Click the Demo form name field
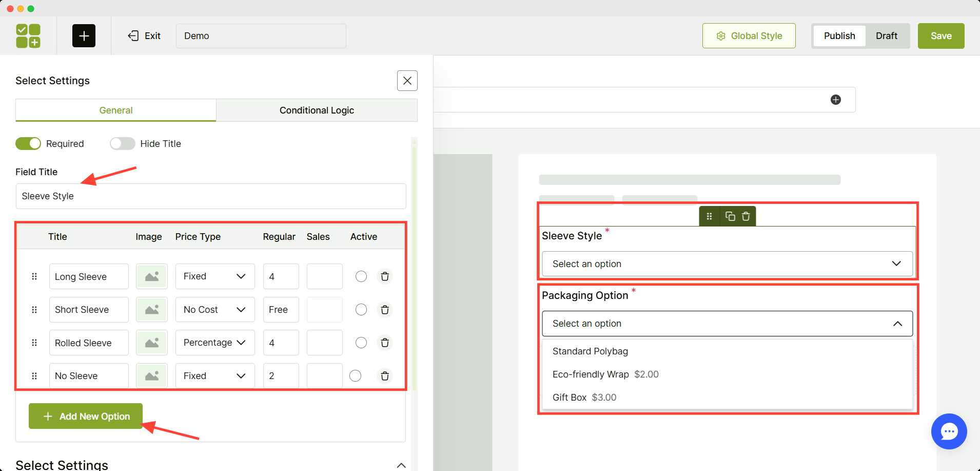This screenshot has width=980, height=471. pyautogui.click(x=261, y=36)
